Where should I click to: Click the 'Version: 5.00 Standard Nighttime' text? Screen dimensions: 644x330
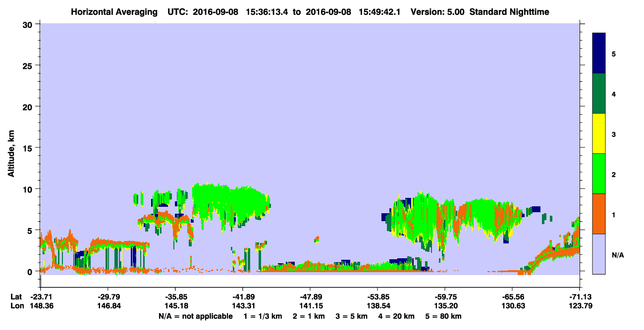click(480, 11)
